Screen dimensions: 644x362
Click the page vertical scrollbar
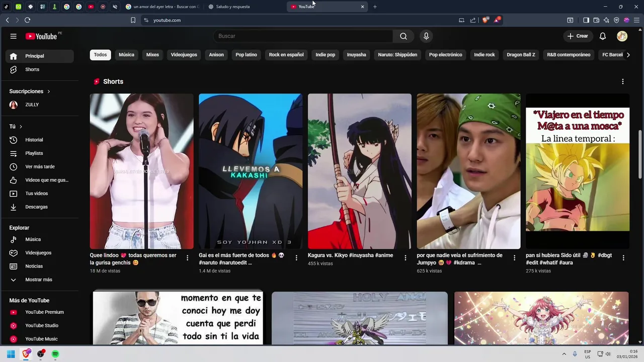pos(640,153)
